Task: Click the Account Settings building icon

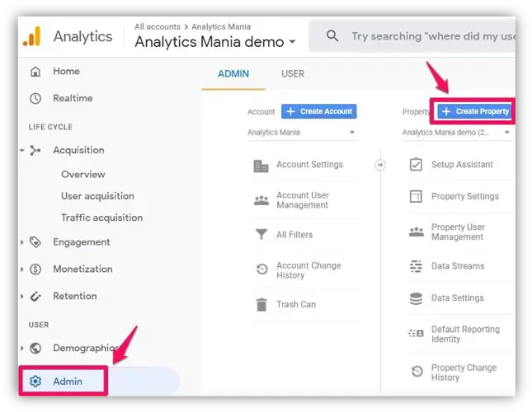Action: point(261,166)
